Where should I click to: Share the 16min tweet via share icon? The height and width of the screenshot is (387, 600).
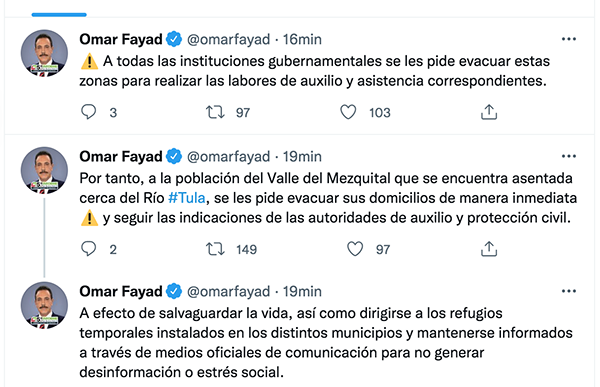[x=489, y=112]
